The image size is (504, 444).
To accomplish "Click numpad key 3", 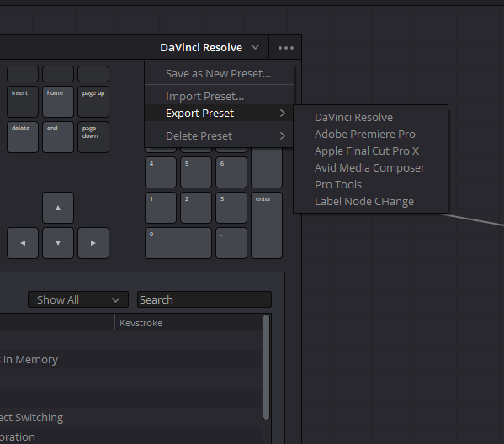I will tap(231, 208).
